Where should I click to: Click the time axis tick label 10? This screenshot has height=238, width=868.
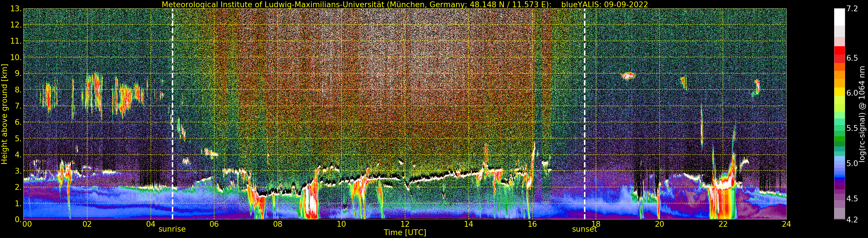coord(341,224)
